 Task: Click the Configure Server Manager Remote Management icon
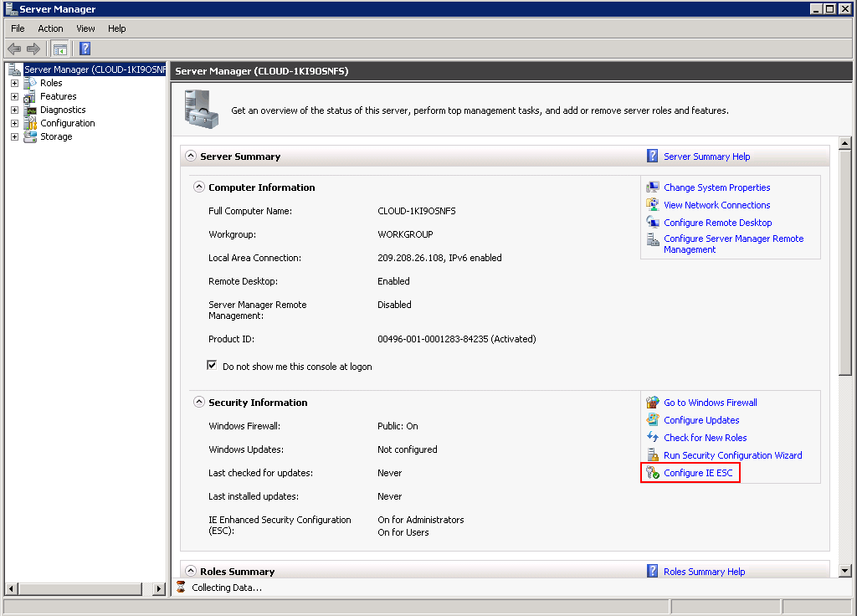click(x=653, y=239)
